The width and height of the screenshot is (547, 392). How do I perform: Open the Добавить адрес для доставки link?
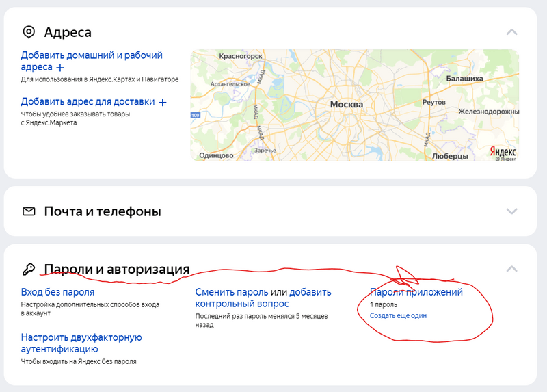click(88, 101)
